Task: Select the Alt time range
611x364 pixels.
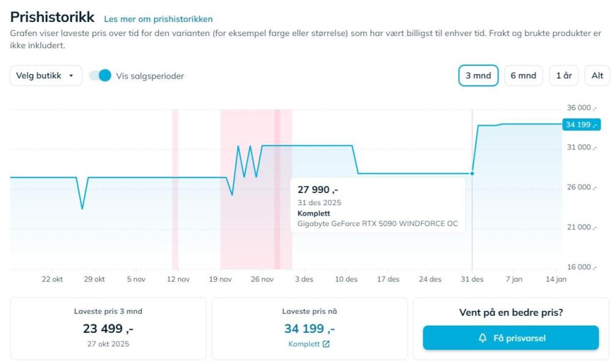Action: 597,76
